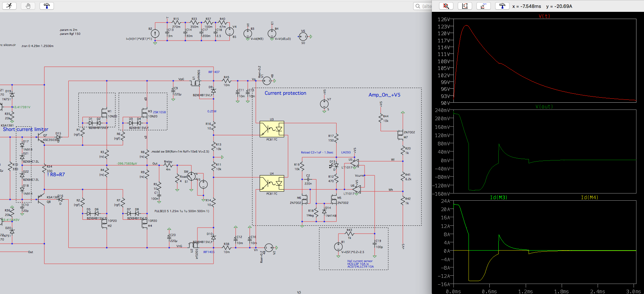This screenshot has width=644, height=294.
Task: Select the Rrelay 4m resistor
Action: [168, 165]
